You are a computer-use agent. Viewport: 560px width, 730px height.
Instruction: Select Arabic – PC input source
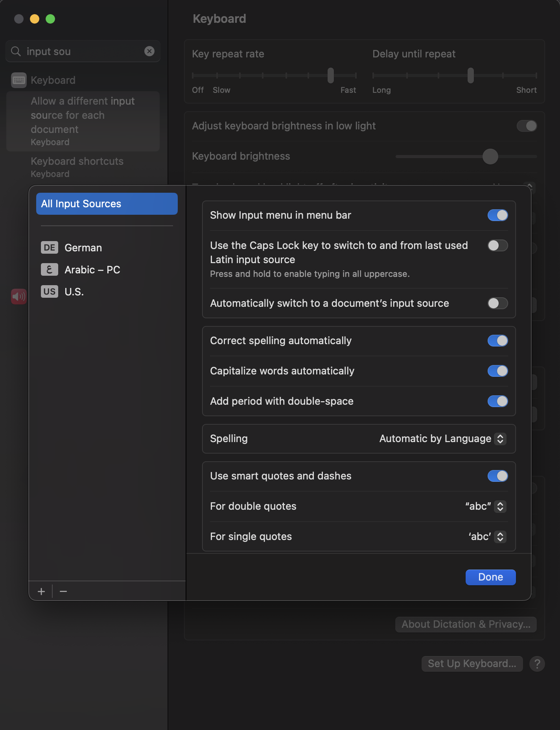point(107,269)
